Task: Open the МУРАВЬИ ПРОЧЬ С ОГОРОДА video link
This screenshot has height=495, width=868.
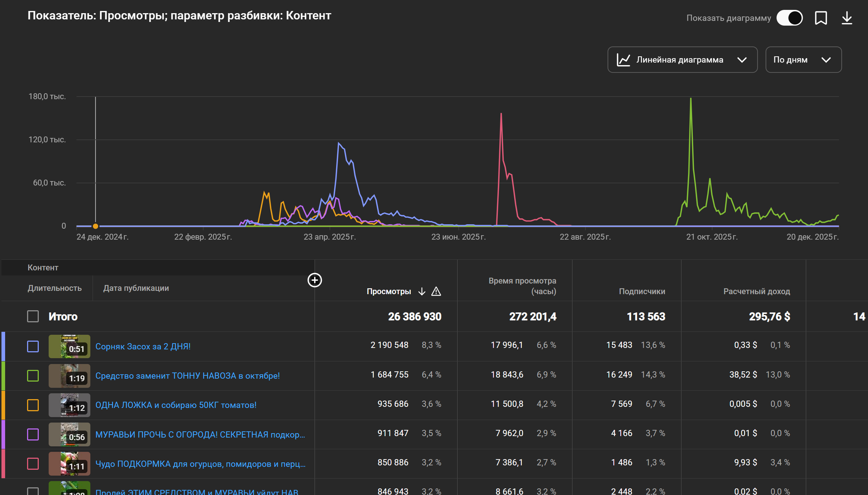Action: click(x=200, y=435)
